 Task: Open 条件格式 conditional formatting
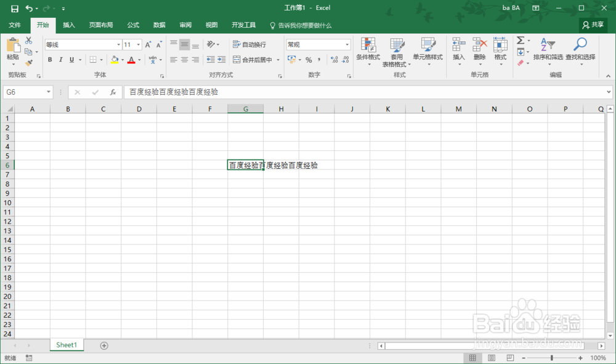368,52
